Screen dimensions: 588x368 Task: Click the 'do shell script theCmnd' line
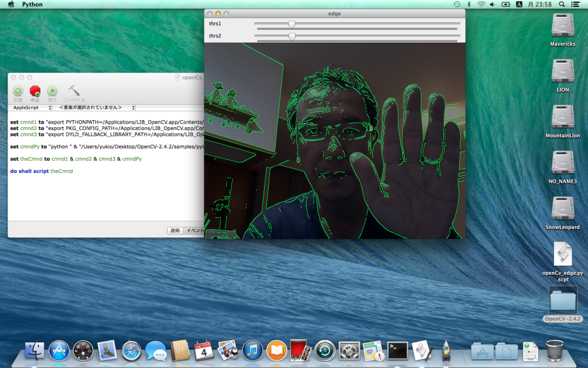click(41, 171)
